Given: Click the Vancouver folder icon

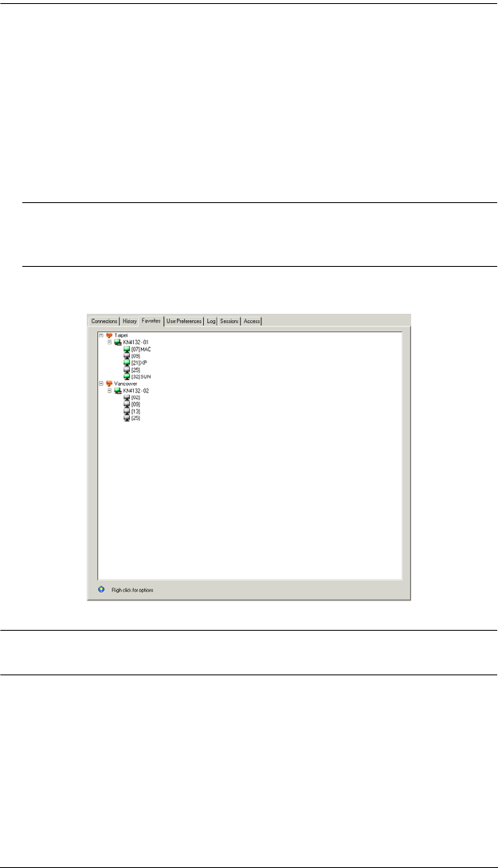Looking at the screenshot, I should (109, 383).
